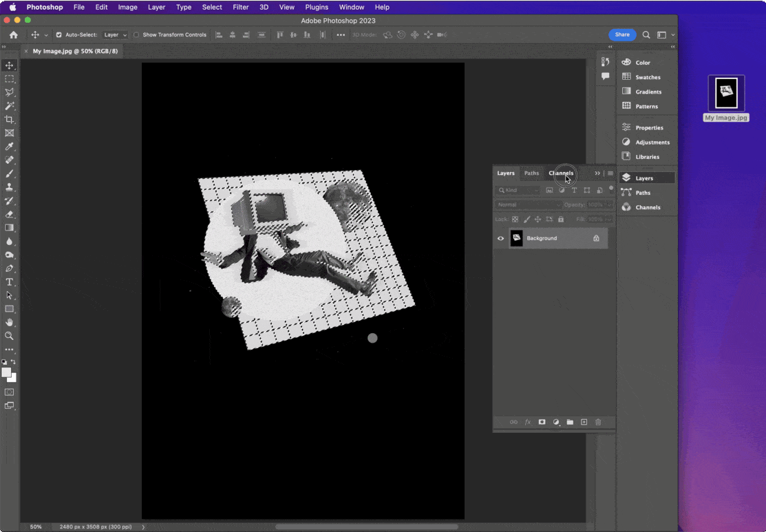Delete layer trash icon
The height and width of the screenshot is (532, 766).
pyautogui.click(x=598, y=422)
